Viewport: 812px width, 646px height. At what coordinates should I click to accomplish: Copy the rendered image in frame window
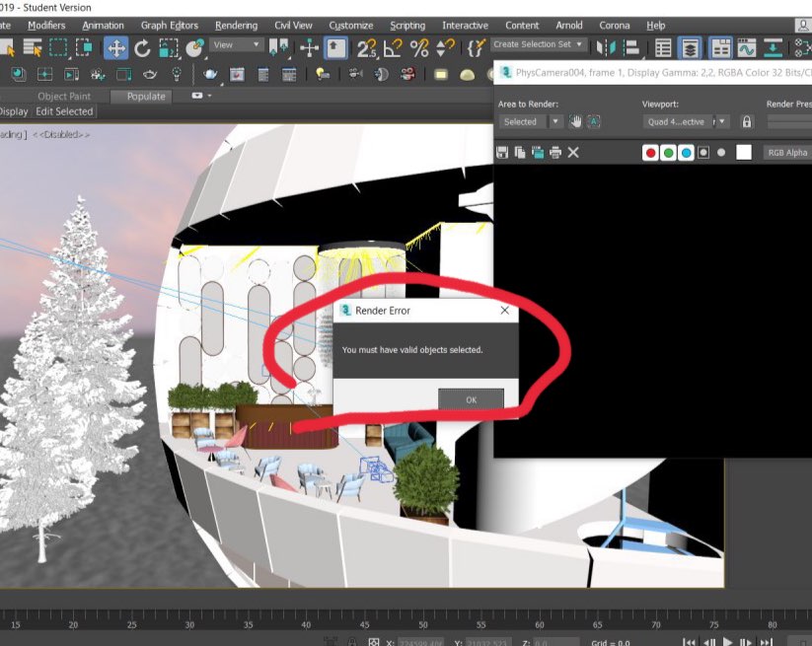coord(520,153)
